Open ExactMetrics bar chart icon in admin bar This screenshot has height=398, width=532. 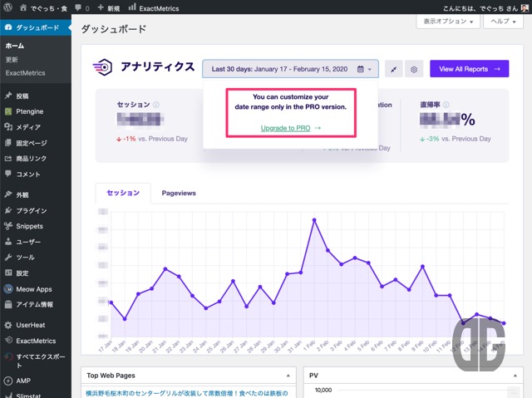pyautogui.click(x=132, y=7)
